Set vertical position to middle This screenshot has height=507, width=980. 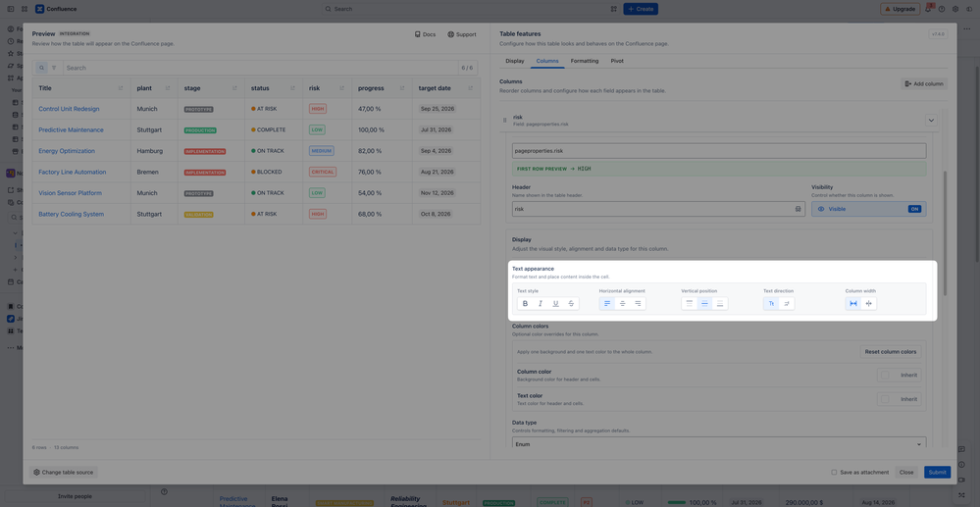704,304
